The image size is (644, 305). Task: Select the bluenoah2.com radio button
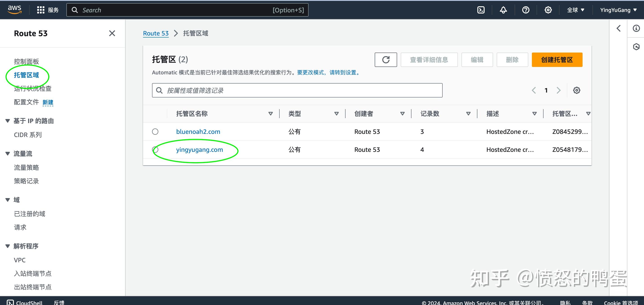(155, 131)
